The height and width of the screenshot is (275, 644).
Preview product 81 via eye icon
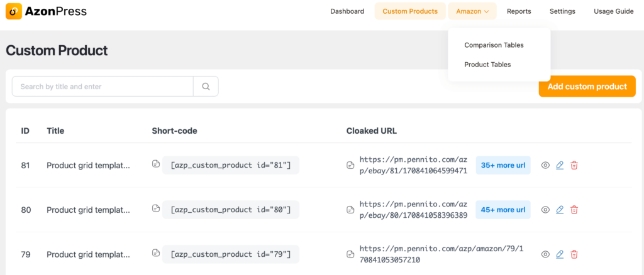[x=545, y=165]
